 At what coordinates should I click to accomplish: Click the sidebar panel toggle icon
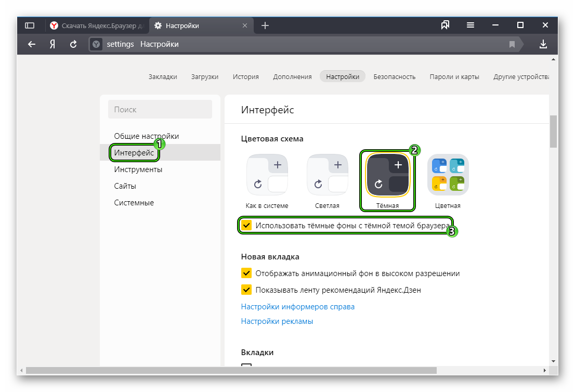tap(30, 25)
